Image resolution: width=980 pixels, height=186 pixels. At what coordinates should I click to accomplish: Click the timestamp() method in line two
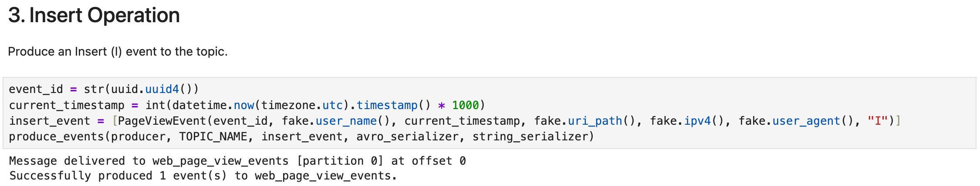[x=387, y=105]
